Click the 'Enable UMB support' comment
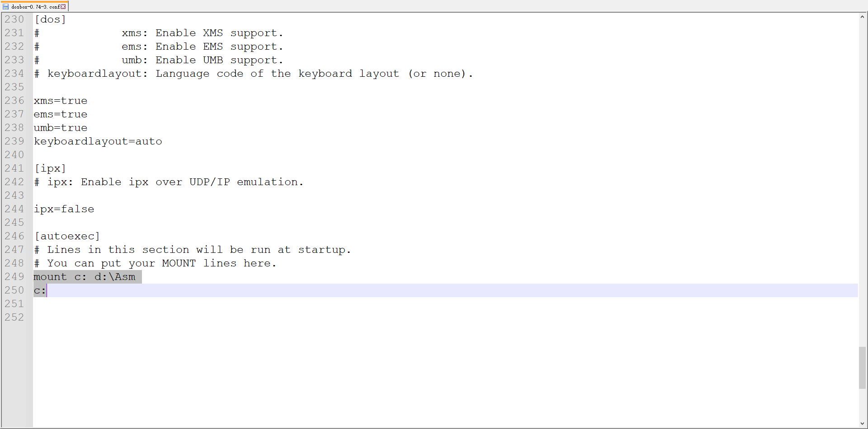Viewport: 868px width, 429px height. (x=159, y=60)
